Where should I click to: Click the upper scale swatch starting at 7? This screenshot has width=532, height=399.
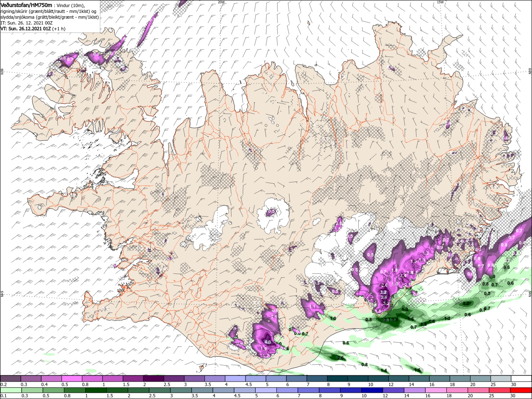[316, 379]
